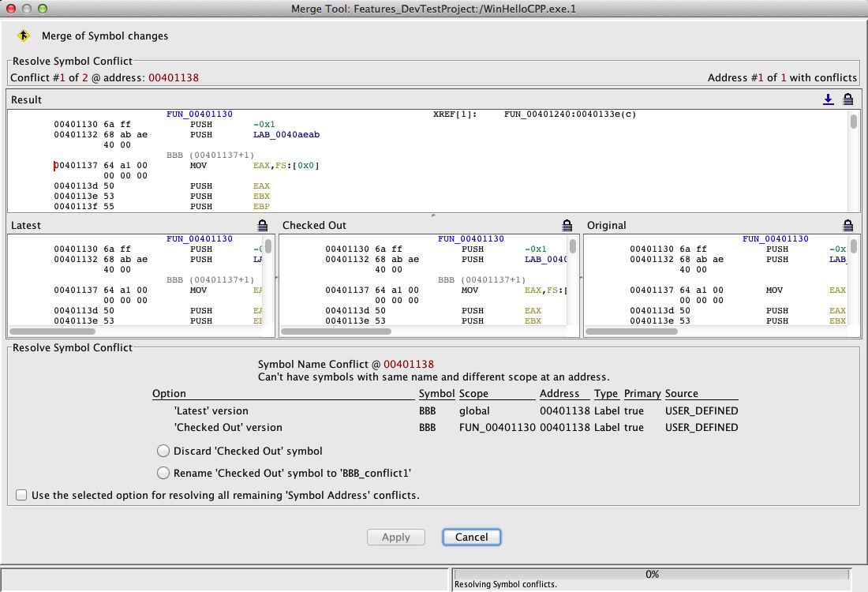The width and height of the screenshot is (868, 592).
Task: Click the FUN_00401130 label in Result listing
Action: coord(199,114)
